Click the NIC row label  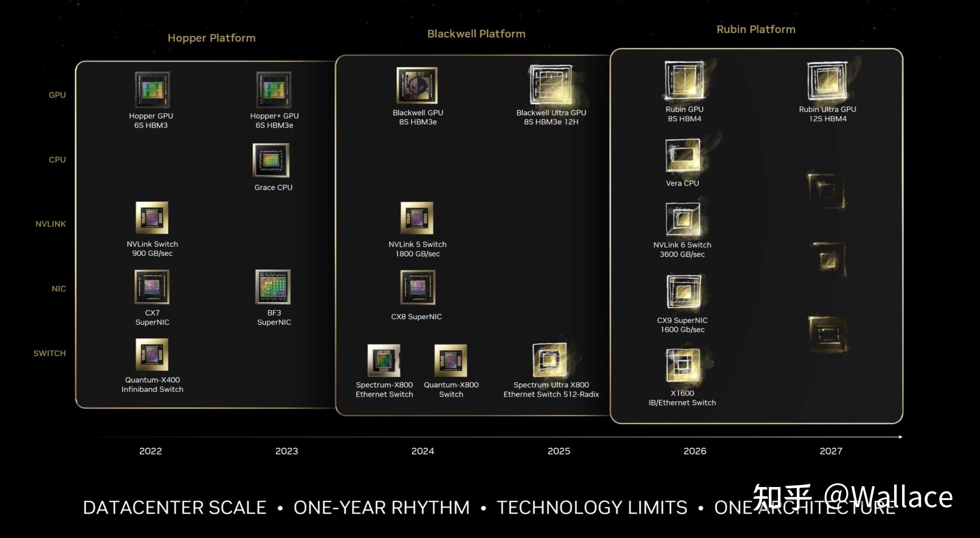click(58, 289)
